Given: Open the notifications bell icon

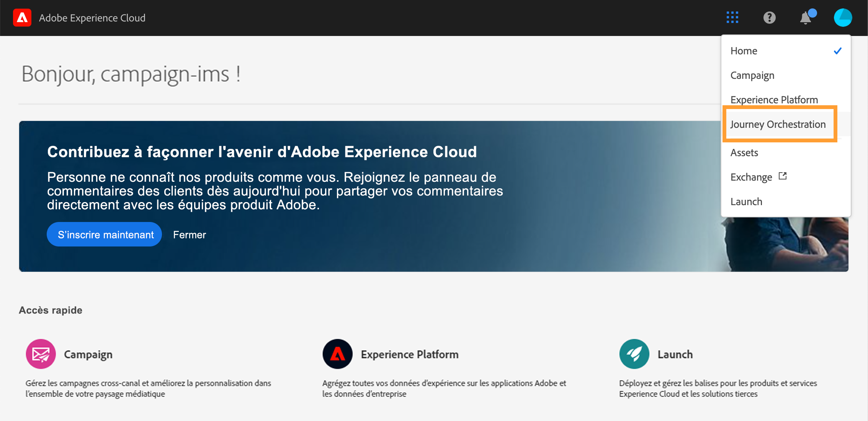Looking at the screenshot, I should tap(806, 18).
